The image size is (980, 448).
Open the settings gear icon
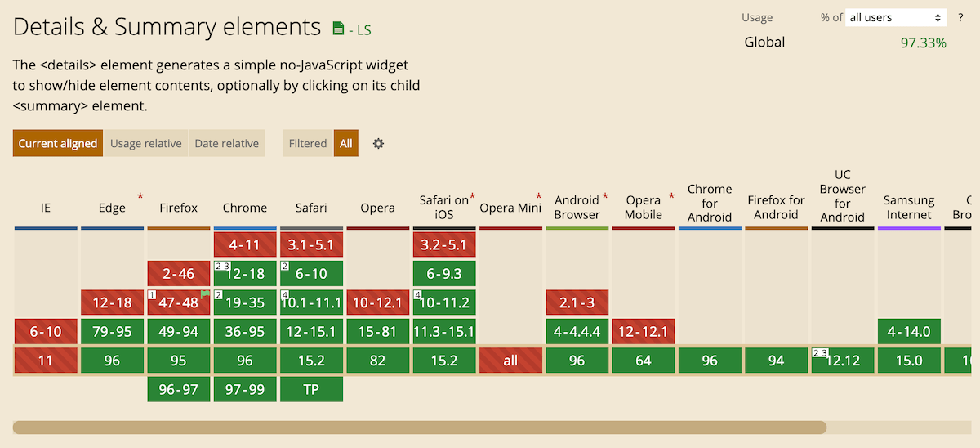(x=378, y=143)
